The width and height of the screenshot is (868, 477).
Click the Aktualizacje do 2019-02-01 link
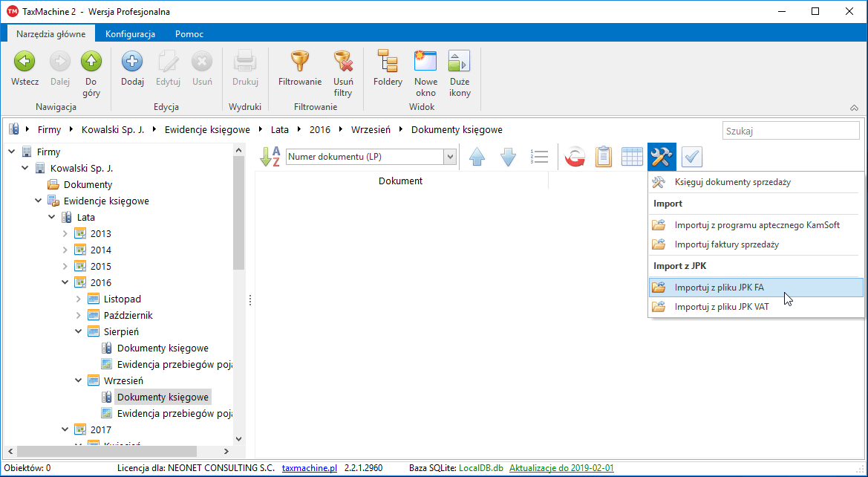[x=561, y=468]
